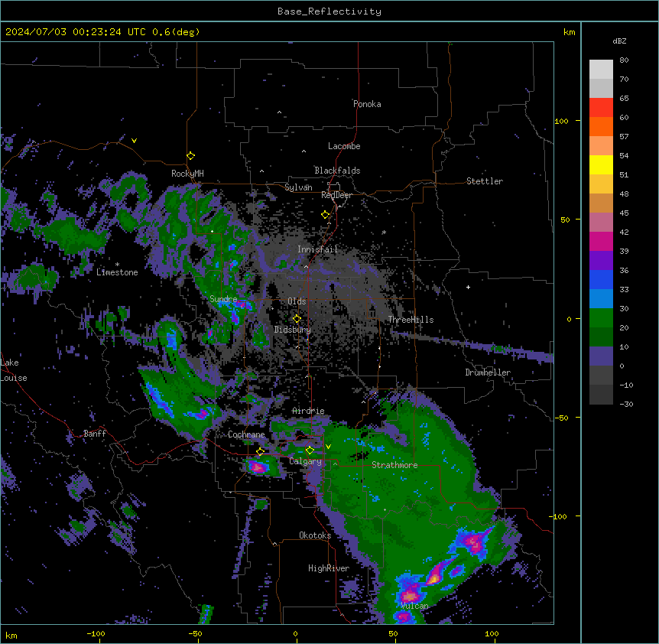
Task: Click the Stettler city label
Action: pyautogui.click(x=485, y=181)
